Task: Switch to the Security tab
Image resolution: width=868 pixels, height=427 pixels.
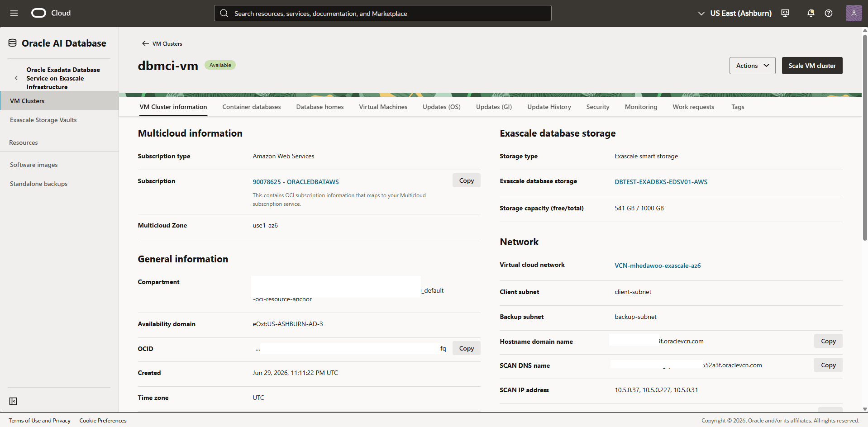Action: click(x=598, y=107)
